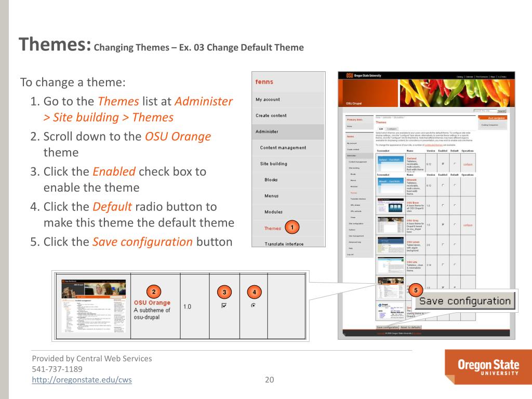Screen dimensions: 532x399
Task: Click the fenns user heading
Action: (264, 82)
